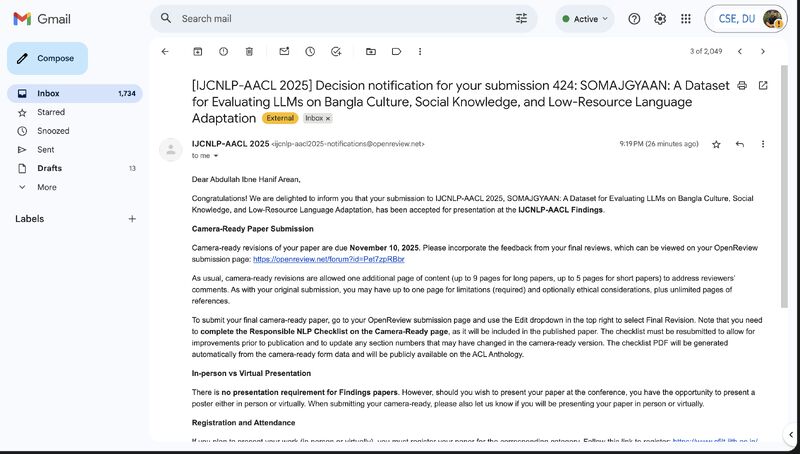Open the OpenReview forum link

click(x=329, y=259)
